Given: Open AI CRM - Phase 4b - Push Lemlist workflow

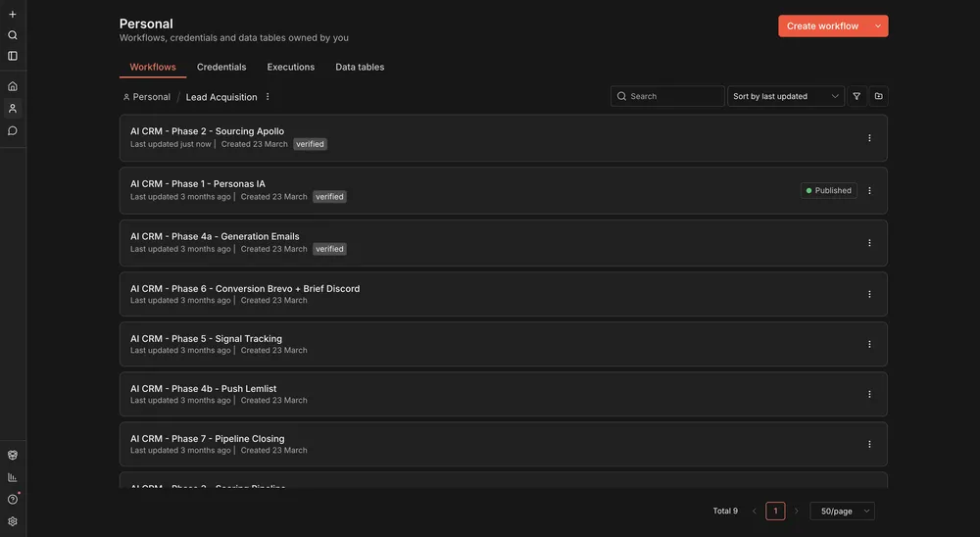Looking at the screenshot, I should tap(503, 395).
